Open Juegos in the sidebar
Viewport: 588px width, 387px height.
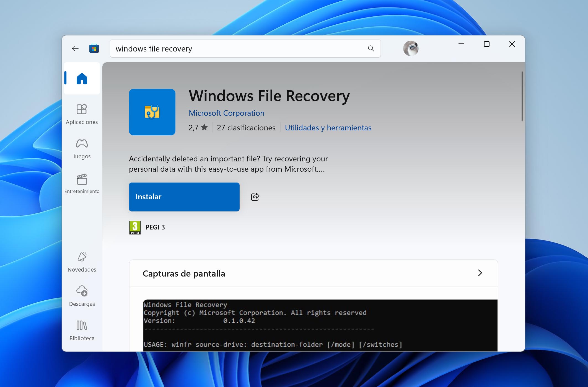pos(82,149)
